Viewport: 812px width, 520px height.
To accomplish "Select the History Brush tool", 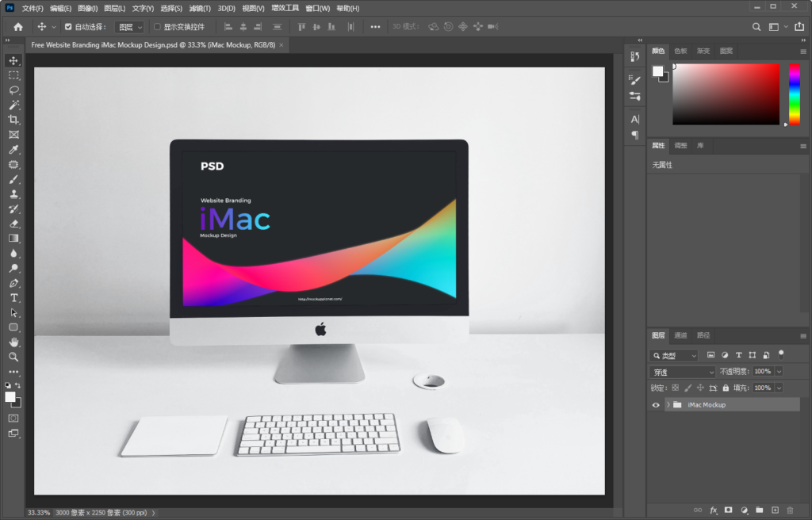I will tap(13, 209).
